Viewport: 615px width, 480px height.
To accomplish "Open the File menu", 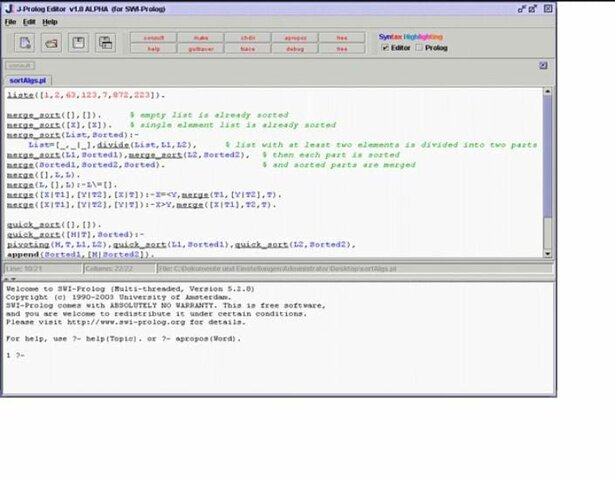I will [10, 22].
